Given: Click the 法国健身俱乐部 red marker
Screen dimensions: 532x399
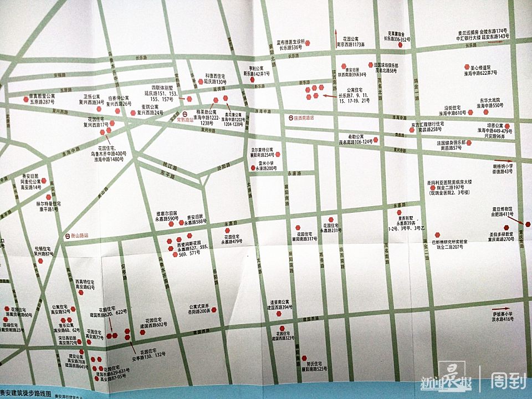Looking at the screenshot, I should tap(468, 143).
